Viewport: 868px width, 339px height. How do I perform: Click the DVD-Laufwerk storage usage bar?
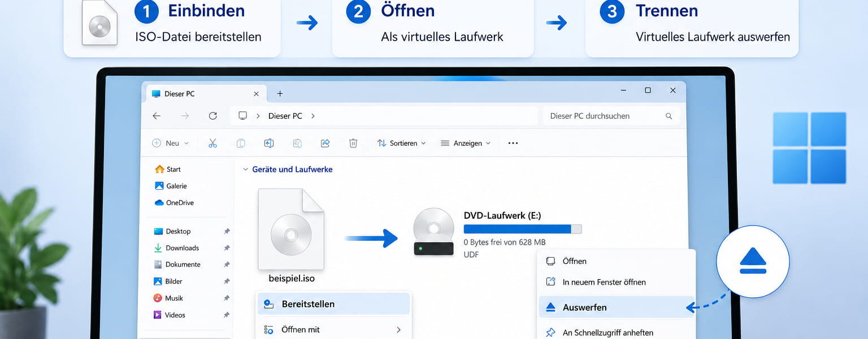[x=523, y=229]
